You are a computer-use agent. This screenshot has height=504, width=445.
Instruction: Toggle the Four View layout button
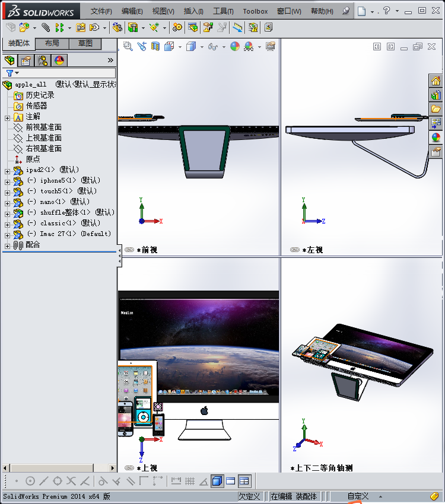244,481
